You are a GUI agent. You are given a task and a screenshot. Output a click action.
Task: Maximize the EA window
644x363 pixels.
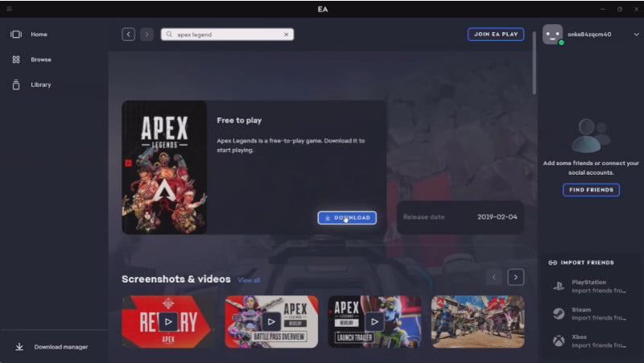[x=620, y=9]
